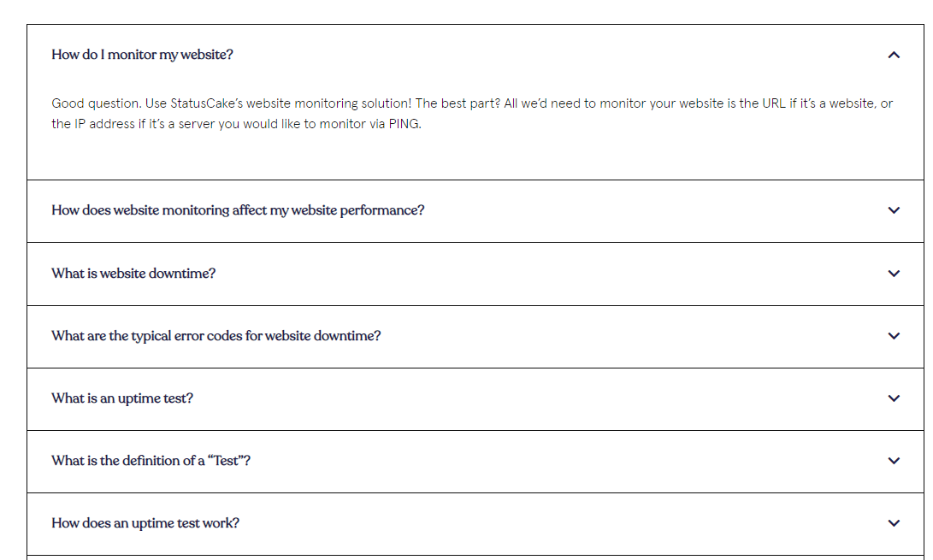Show answer for typical error codes question

pyautogui.click(x=216, y=336)
